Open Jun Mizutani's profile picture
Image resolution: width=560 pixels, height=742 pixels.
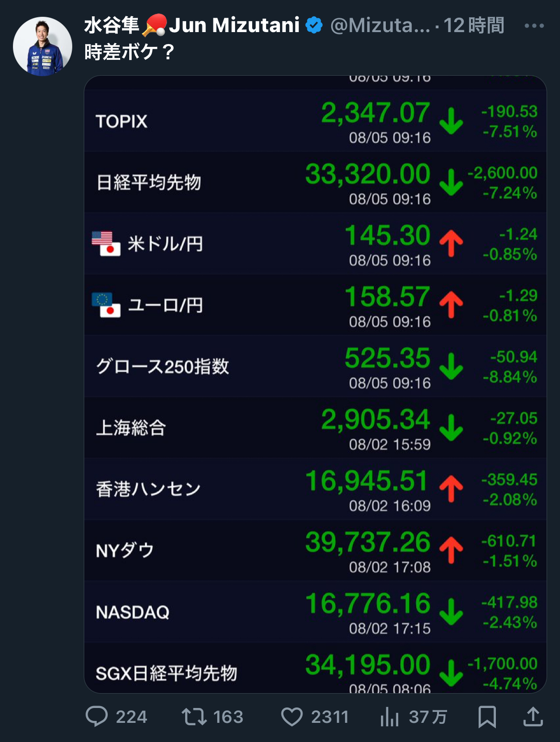[x=43, y=46]
